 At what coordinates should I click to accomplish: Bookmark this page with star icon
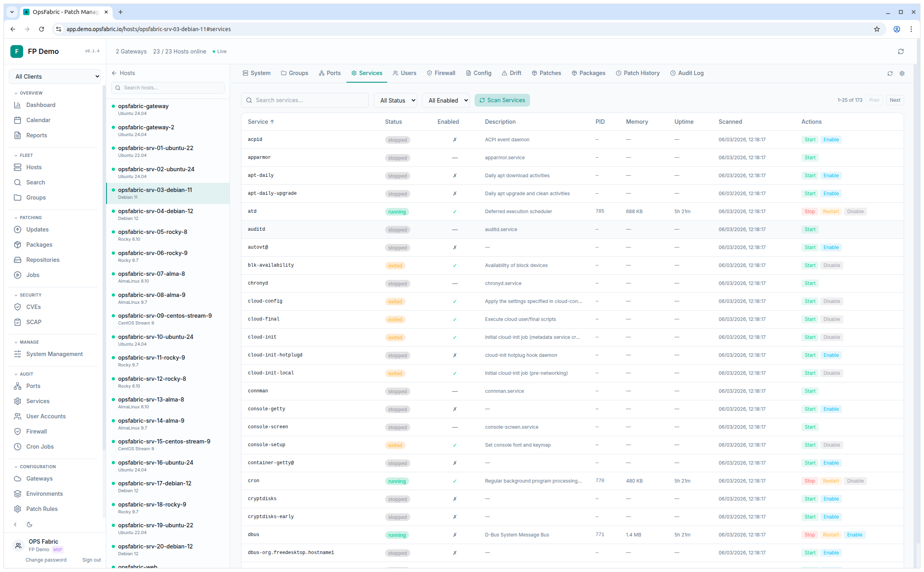[x=877, y=29]
